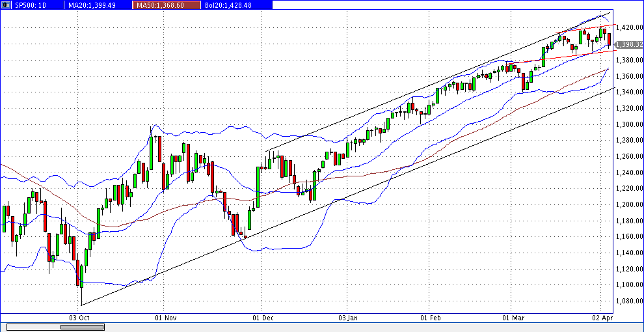Click the 1,420.00 price axis label
This screenshot has width=644, height=332.
pyautogui.click(x=630, y=27)
